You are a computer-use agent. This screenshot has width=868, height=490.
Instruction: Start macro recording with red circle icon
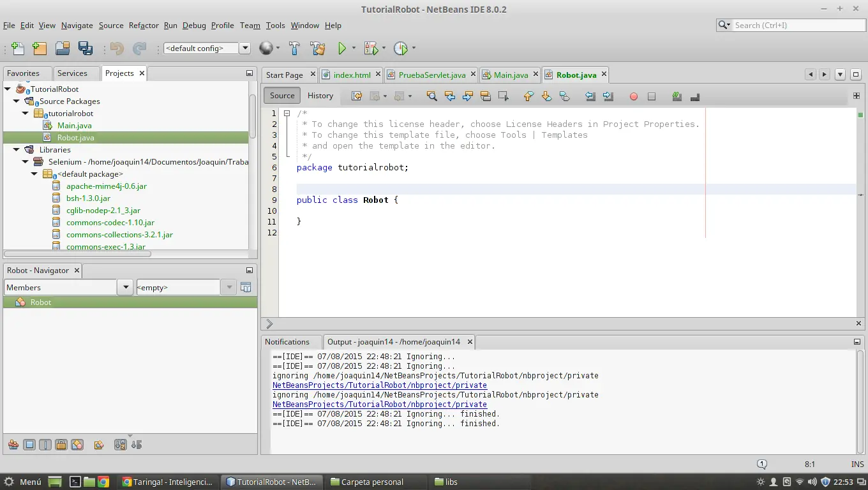(634, 96)
